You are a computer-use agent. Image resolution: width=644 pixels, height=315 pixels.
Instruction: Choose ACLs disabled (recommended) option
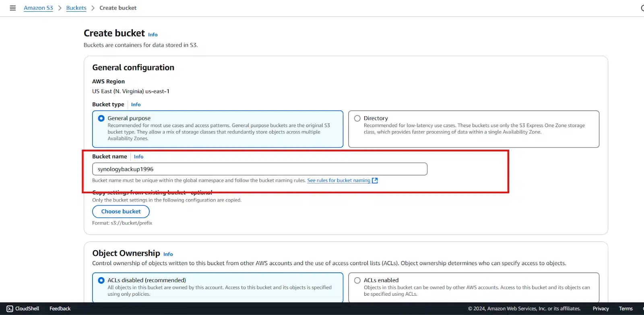pyautogui.click(x=101, y=280)
